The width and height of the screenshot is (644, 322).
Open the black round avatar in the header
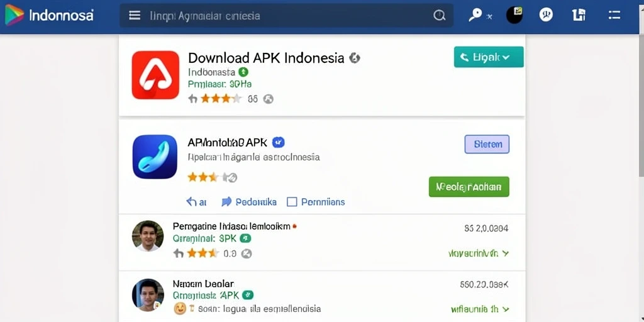(514, 15)
